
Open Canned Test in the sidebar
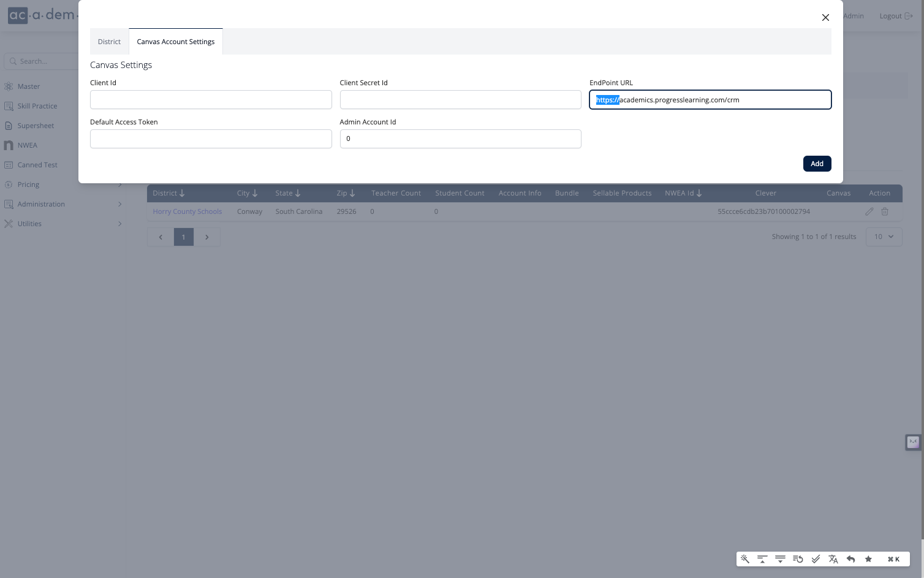click(x=37, y=165)
